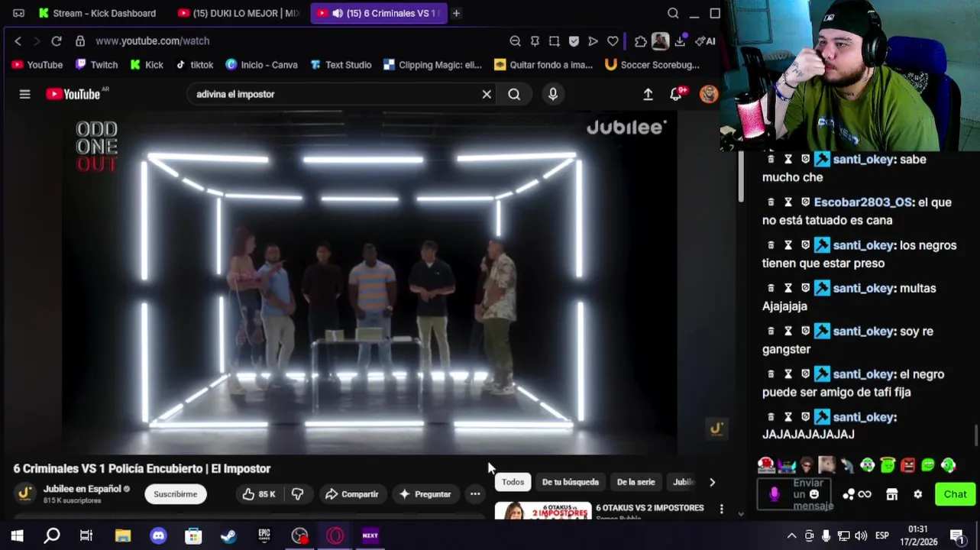Open the YouTube bookmark

(37, 65)
